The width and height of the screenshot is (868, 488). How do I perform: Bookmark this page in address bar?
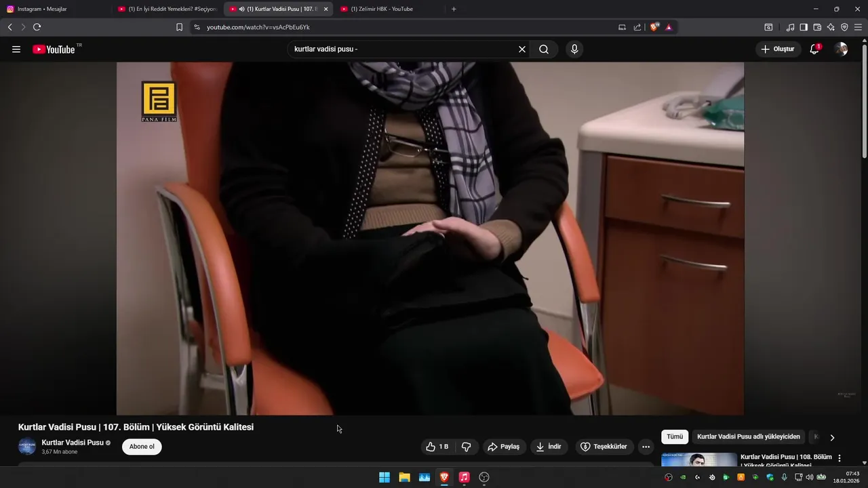pyautogui.click(x=179, y=27)
